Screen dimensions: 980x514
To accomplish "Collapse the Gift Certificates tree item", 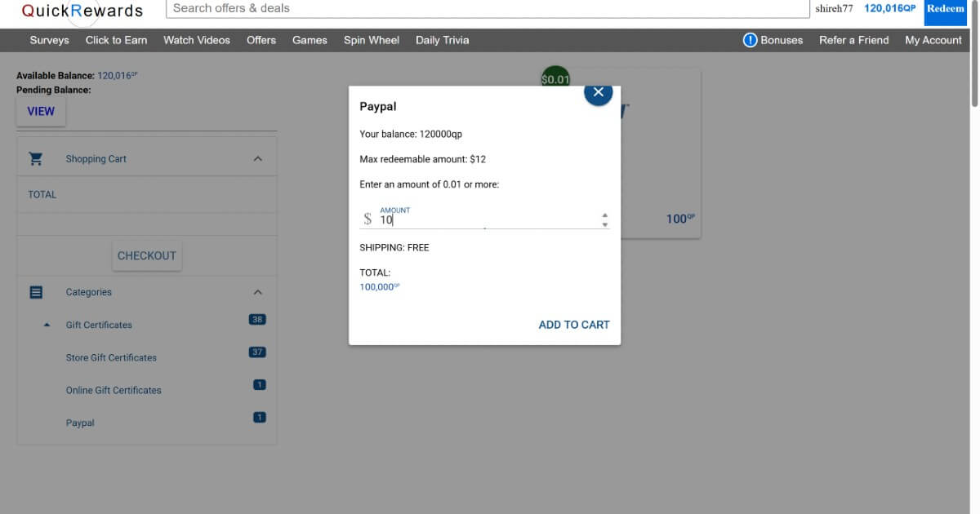I will pos(46,325).
